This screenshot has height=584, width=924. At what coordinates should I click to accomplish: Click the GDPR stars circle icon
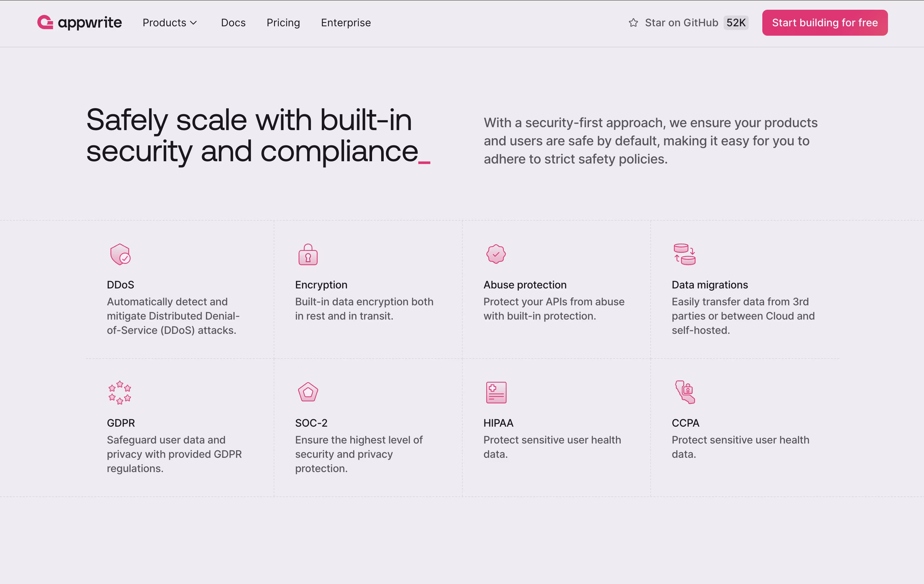(120, 392)
